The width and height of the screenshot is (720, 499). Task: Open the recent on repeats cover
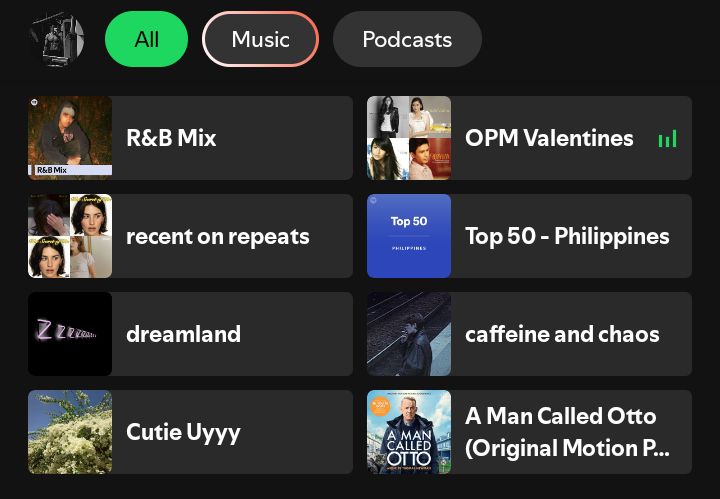tap(70, 236)
